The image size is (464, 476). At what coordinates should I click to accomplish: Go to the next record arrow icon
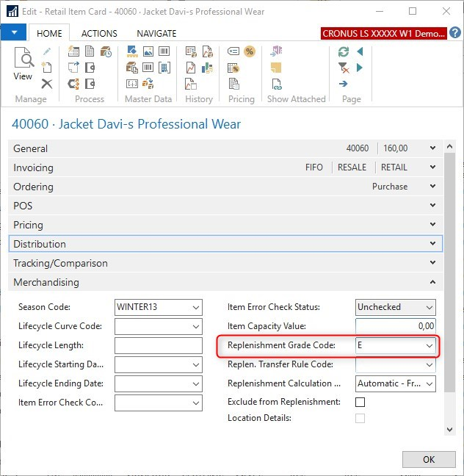pos(360,68)
